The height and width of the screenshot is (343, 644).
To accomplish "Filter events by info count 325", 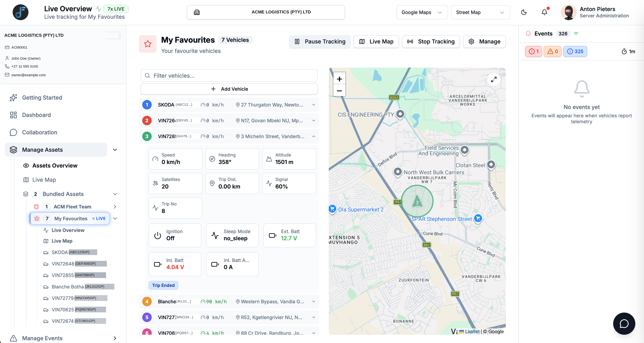I will (x=575, y=52).
